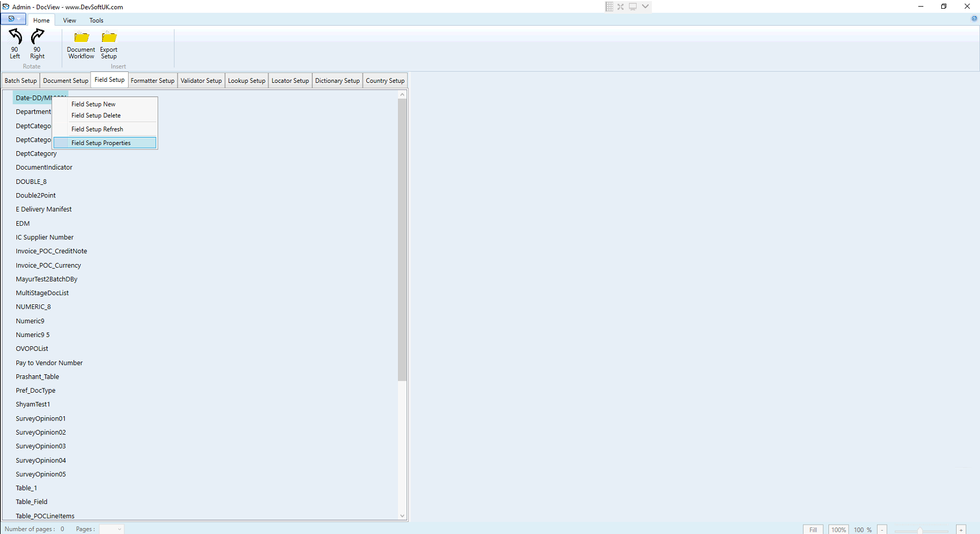Click the 100% zoom reset button
This screenshot has width=980, height=534.
tap(838, 529)
